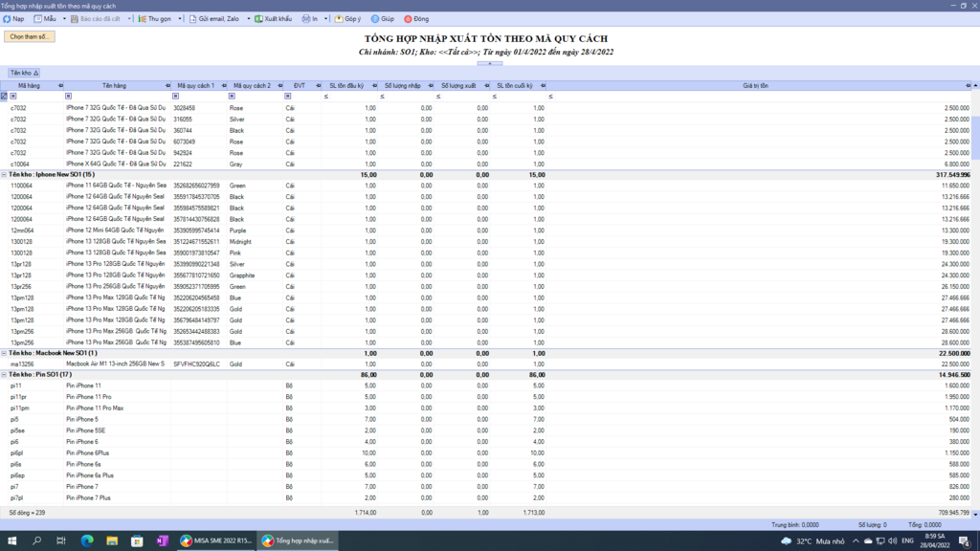Pin the SL tồn cuối kỳ column
The width and height of the screenshot is (980, 551).
point(544,85)
